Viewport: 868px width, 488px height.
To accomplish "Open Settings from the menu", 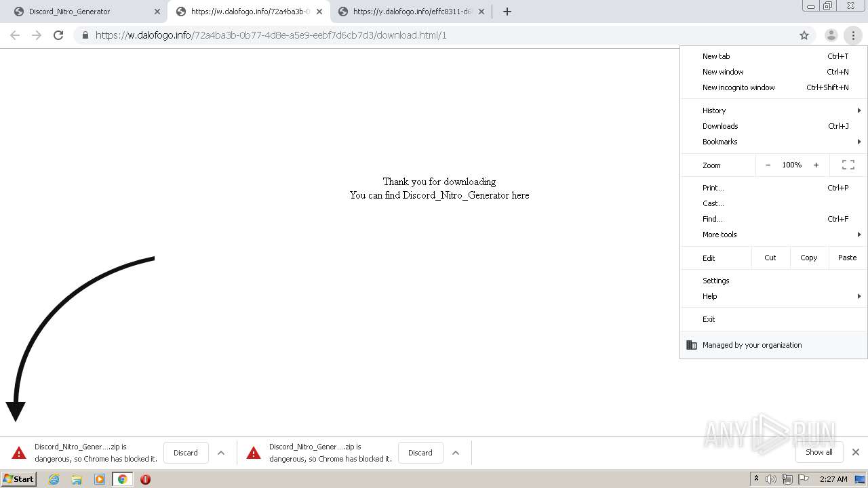I will [773, 281].
